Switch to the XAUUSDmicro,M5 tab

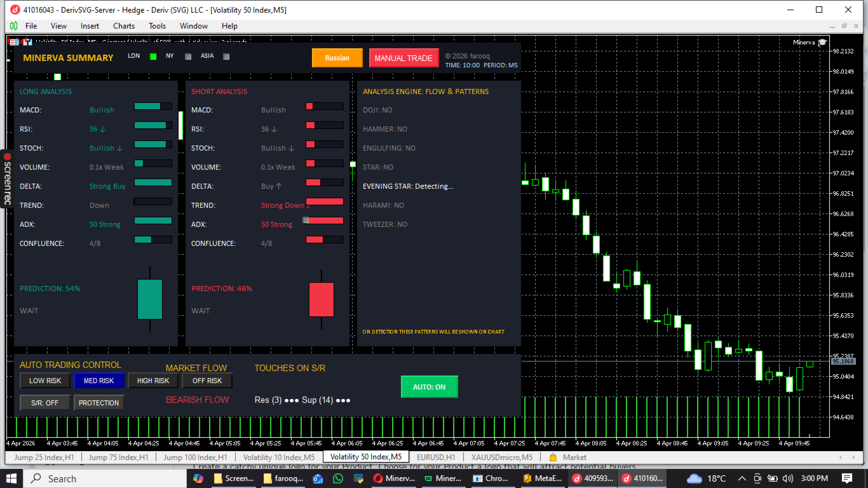(501, 457)
